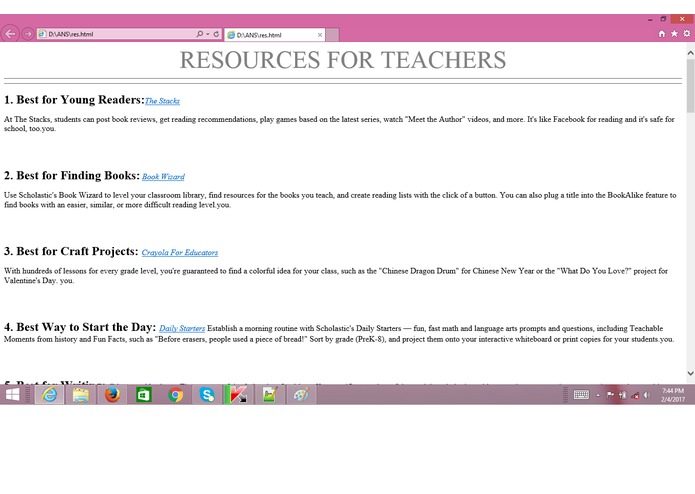
Task: Open the Tools gear icon menu
Action: 687,34
